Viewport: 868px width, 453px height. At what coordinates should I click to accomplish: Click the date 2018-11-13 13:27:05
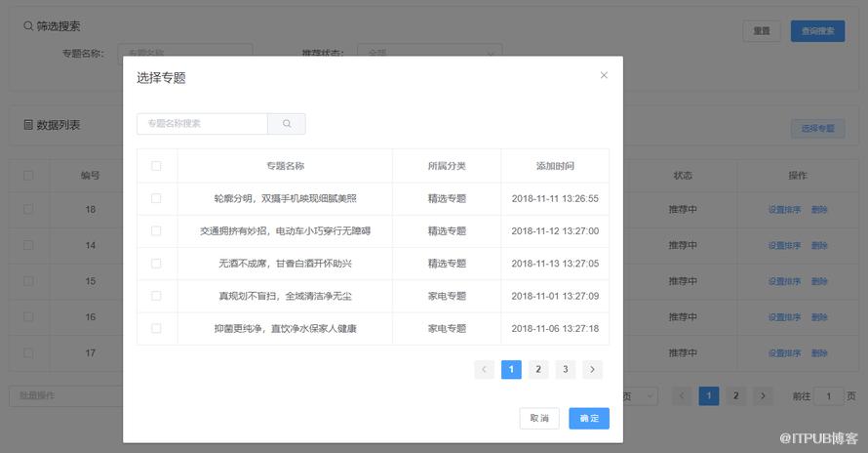(555, 264)
